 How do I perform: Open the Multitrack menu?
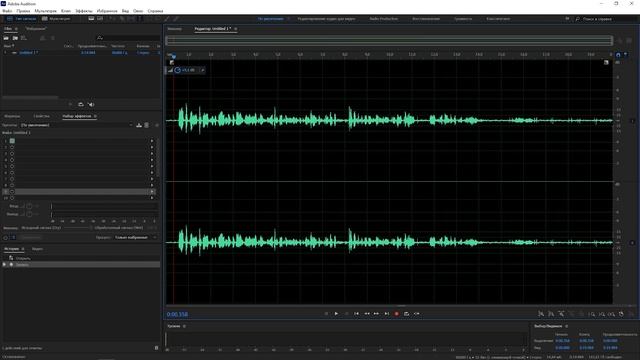coord(45,11)
